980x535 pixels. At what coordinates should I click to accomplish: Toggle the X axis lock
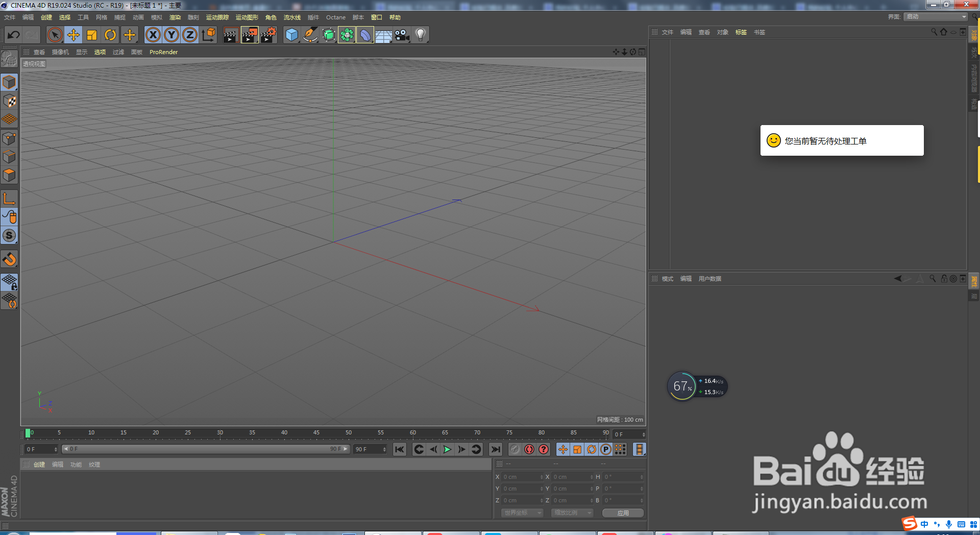153,35
